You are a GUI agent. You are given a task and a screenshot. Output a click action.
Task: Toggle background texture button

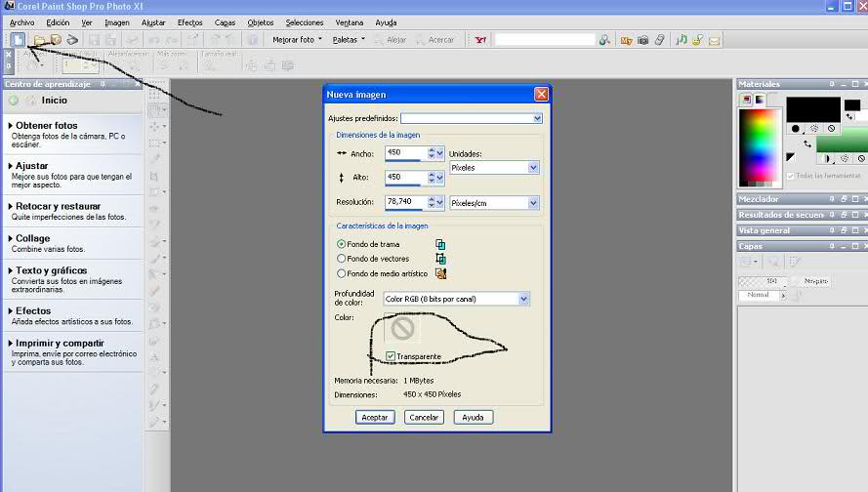tap(845, 159)
